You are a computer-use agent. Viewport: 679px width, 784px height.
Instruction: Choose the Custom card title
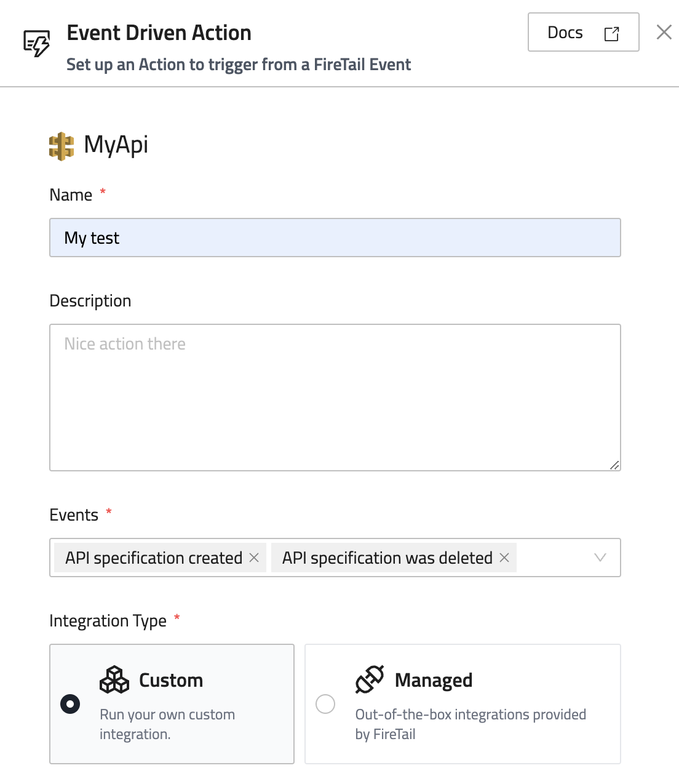[171, 680]
